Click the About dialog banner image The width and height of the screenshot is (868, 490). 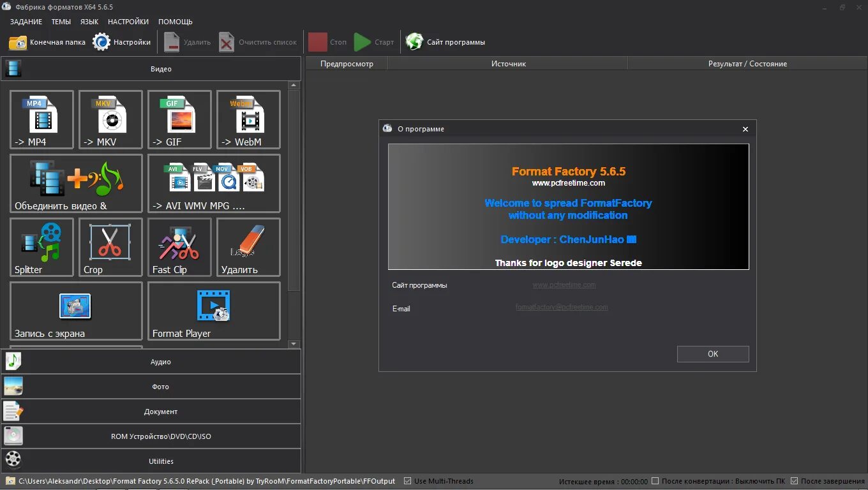[569, 207]
